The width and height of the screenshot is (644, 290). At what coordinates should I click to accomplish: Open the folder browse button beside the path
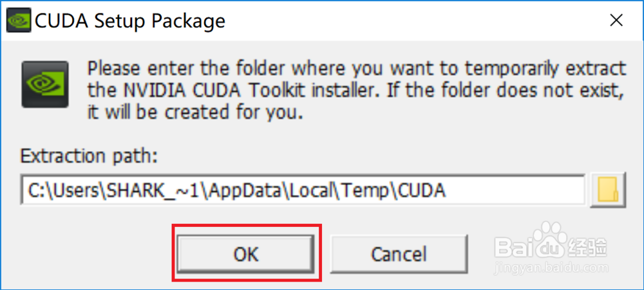click(x=609, y=190)
